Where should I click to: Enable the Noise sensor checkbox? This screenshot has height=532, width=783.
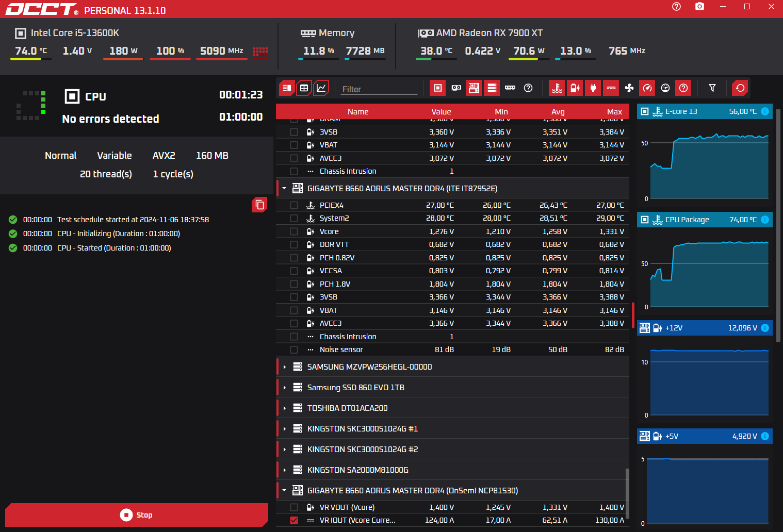click(294, 350)
